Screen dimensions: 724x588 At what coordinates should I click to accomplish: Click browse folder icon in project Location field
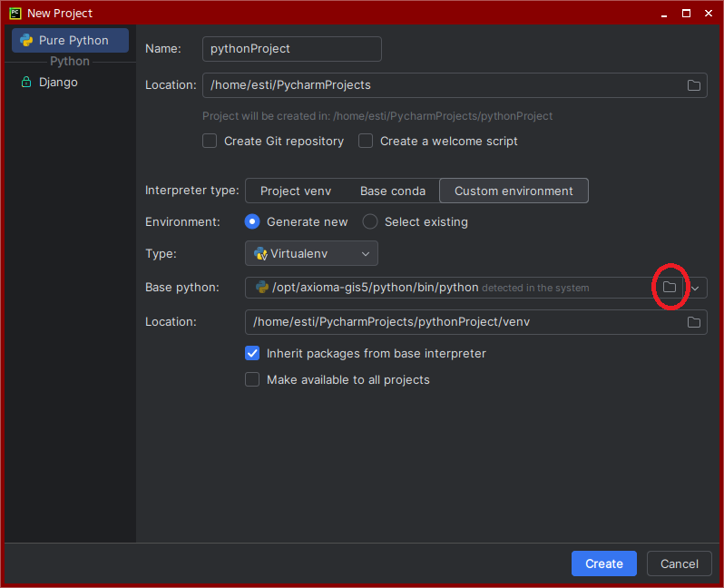click(693, 85)
